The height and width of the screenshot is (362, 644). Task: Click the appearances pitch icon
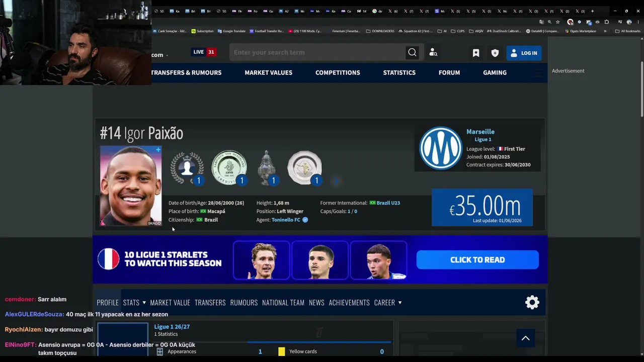tap(159, 351)
